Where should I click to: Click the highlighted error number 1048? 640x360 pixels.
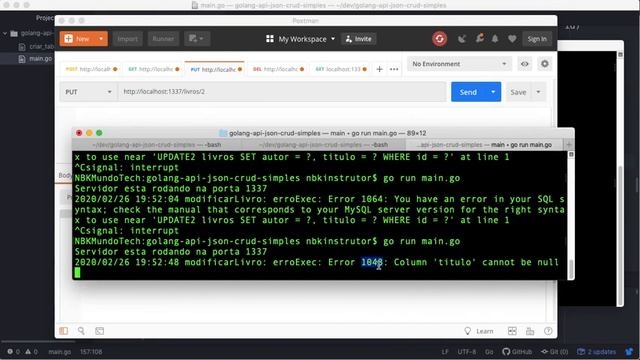372,262
